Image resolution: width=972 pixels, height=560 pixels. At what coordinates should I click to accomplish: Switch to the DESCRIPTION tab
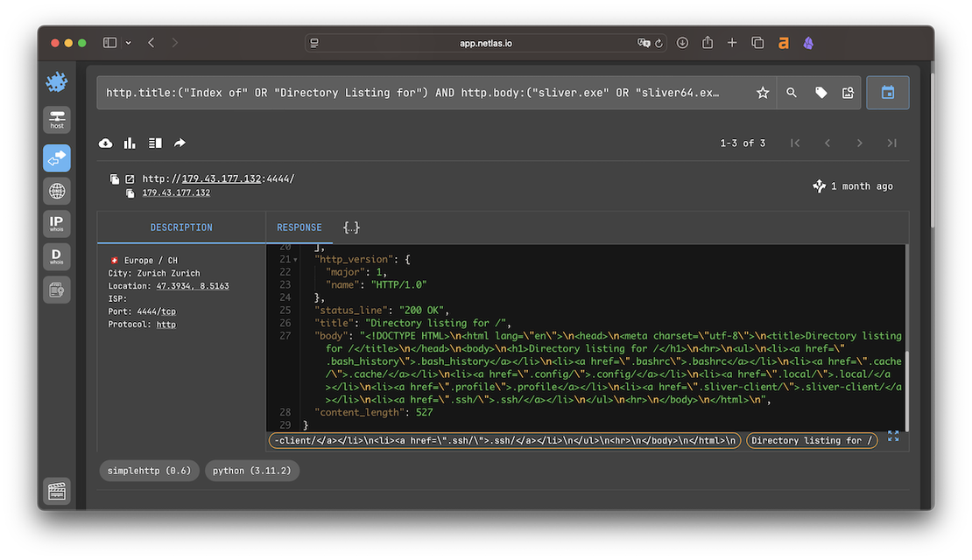tap(180, 227)
